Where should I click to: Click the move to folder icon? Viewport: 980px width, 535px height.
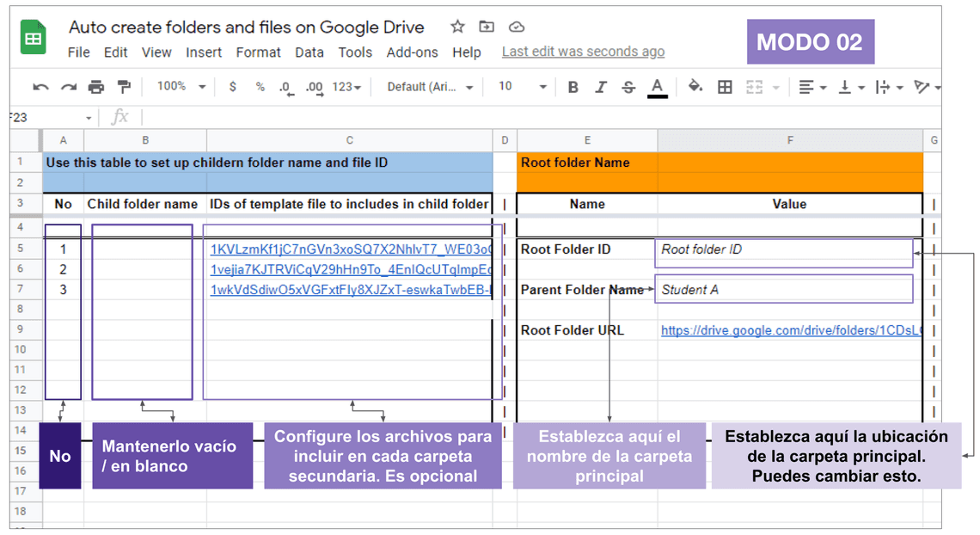(487, 27)
